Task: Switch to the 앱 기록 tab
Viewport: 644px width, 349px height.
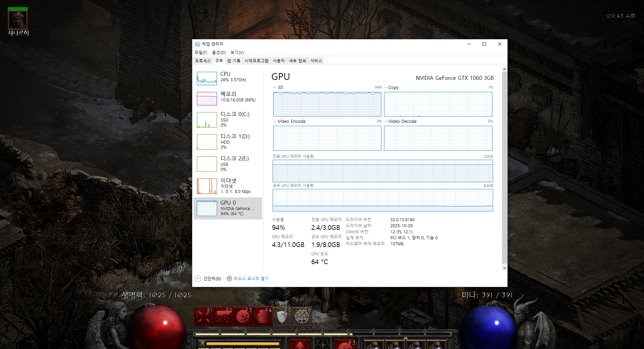Action: point(234,61)
